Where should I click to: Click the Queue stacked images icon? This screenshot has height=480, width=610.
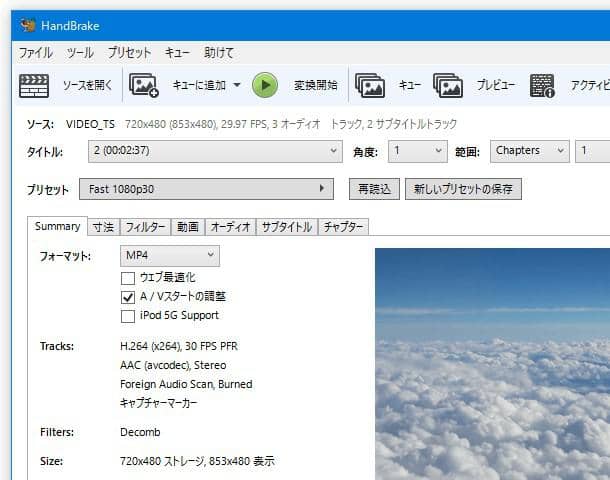click(370, 85)
